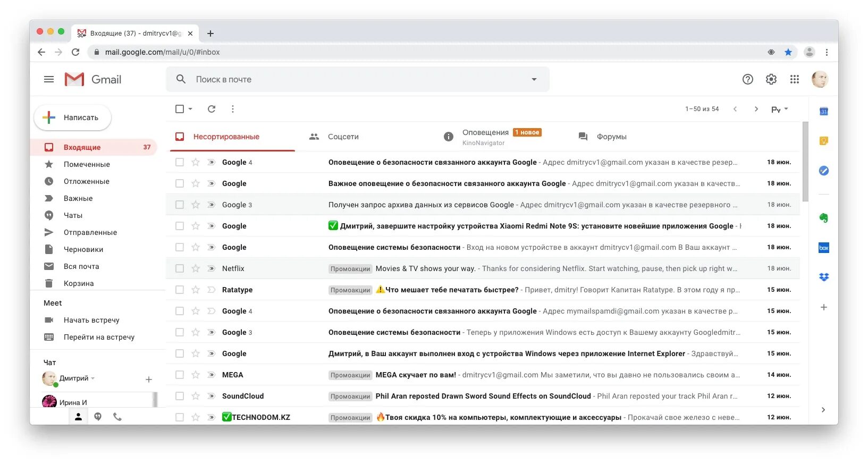Star the Netflix email
Screen dimensions: 868x464
tap(196, 268)
